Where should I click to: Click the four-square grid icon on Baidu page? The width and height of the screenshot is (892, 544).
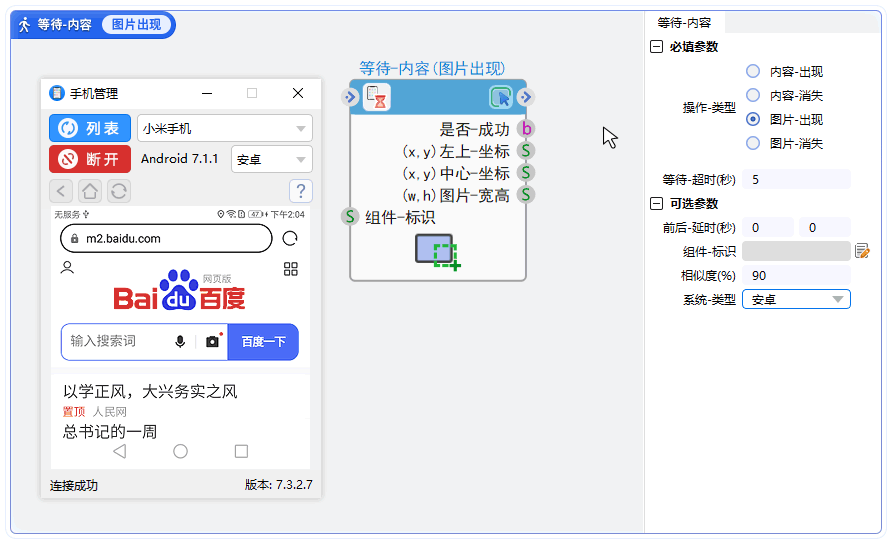[x=291, y=269]
